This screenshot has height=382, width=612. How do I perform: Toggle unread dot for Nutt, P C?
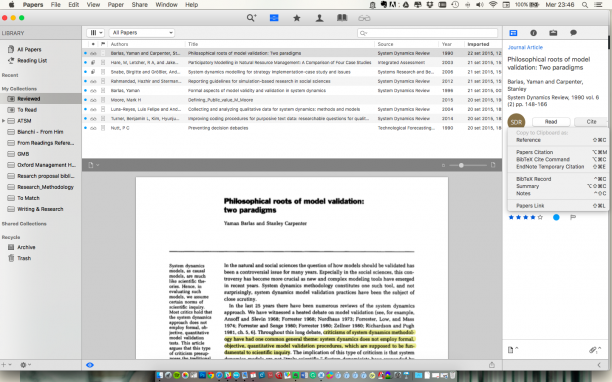click(x=85, y=128)
